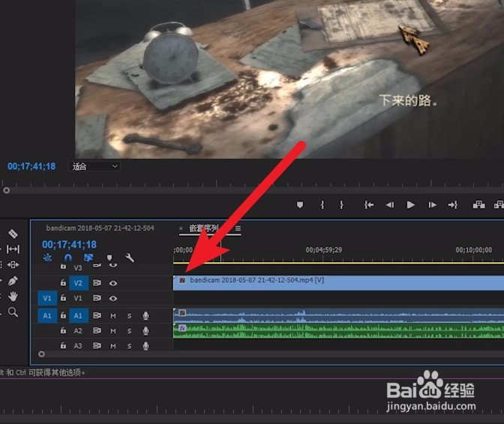Screen dimensions: 504x424
Task: Toggle A1 track lock
Action: point(63,315)
